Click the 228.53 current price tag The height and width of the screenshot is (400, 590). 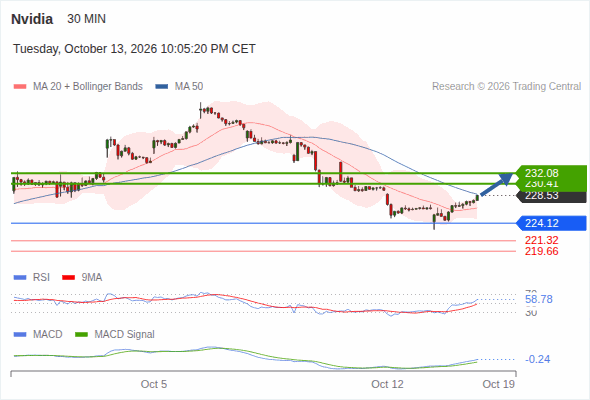(x=552, y=196)
